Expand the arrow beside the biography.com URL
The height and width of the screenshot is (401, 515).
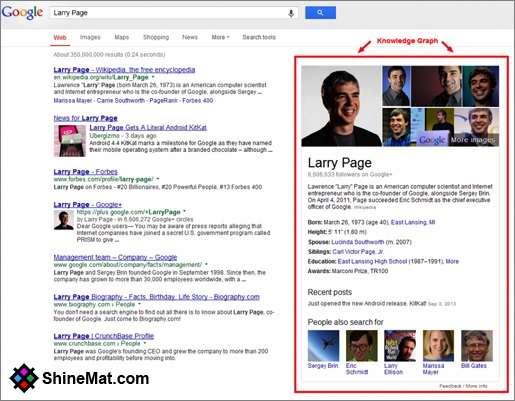[140, 304]
